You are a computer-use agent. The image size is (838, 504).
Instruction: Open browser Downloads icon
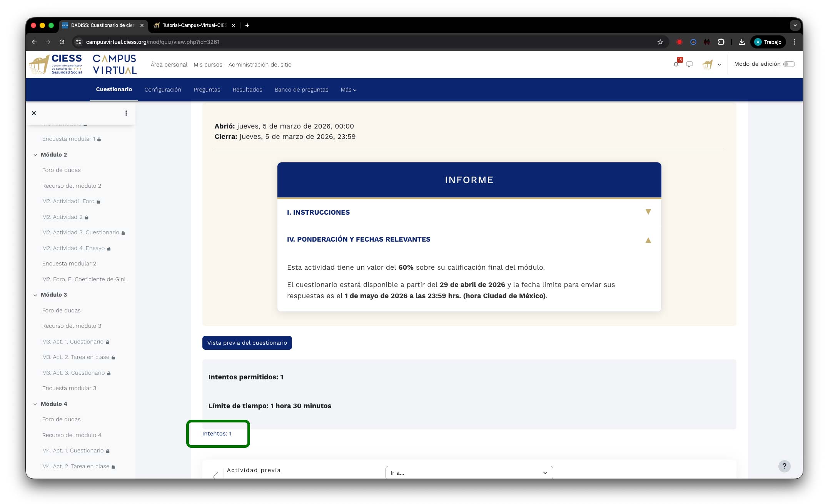tap(741, 42)
